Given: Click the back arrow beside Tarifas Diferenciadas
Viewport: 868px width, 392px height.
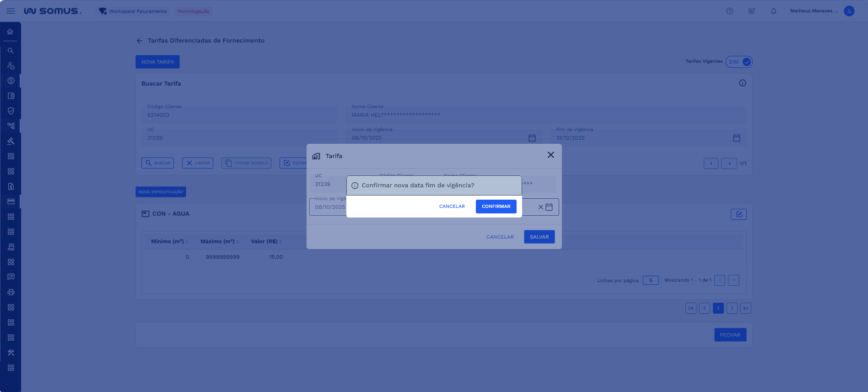Looking at the screenshot, I should pyautogui.click(x=140, y=41).
